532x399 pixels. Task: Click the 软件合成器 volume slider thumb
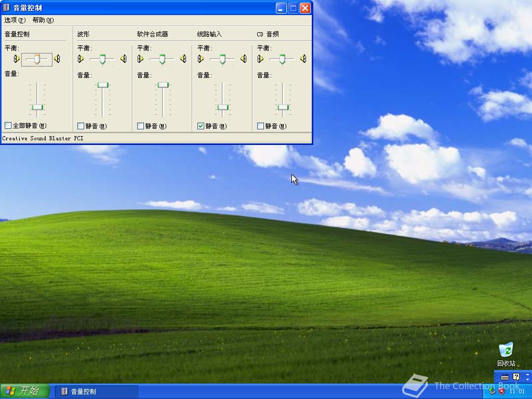[163, 85]
